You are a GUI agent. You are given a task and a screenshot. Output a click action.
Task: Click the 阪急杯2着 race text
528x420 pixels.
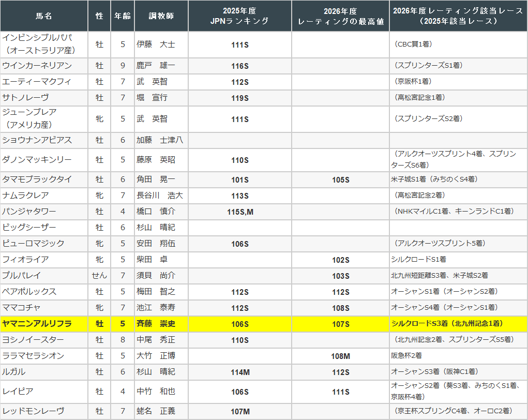406,356
